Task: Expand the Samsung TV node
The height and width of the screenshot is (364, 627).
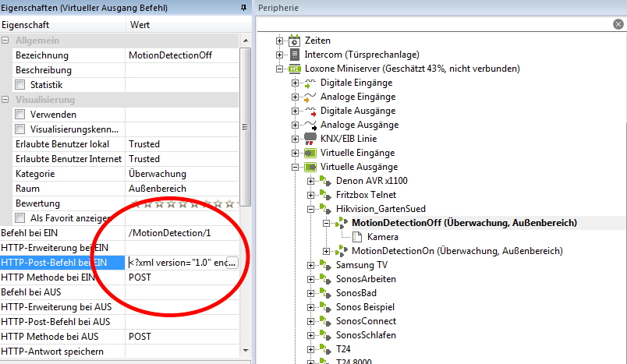Action: [310, 265]
